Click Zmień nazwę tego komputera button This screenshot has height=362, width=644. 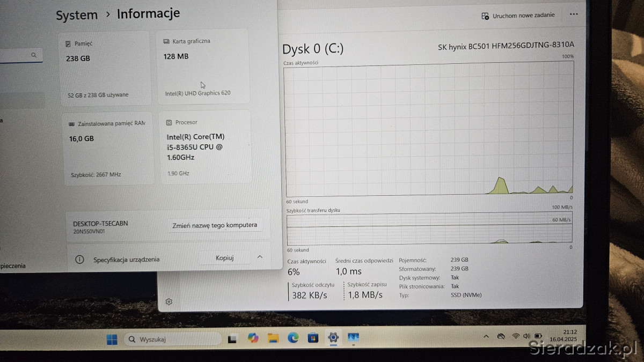[x=215, y=225]
